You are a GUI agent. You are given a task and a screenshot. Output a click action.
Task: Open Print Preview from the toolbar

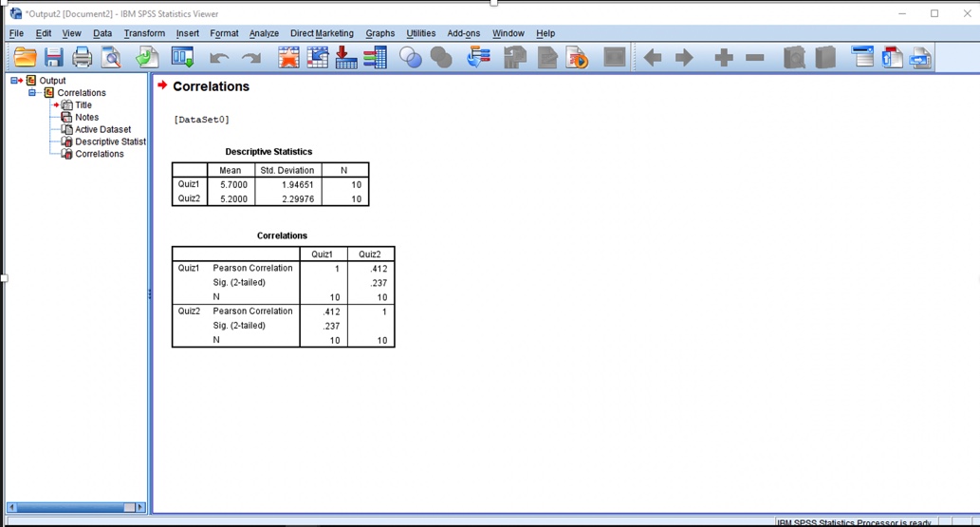point(111,58)
